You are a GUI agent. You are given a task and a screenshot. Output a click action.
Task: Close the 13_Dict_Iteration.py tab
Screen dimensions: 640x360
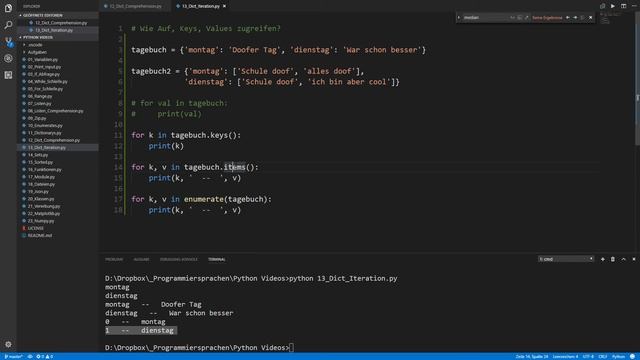point(224,6)
